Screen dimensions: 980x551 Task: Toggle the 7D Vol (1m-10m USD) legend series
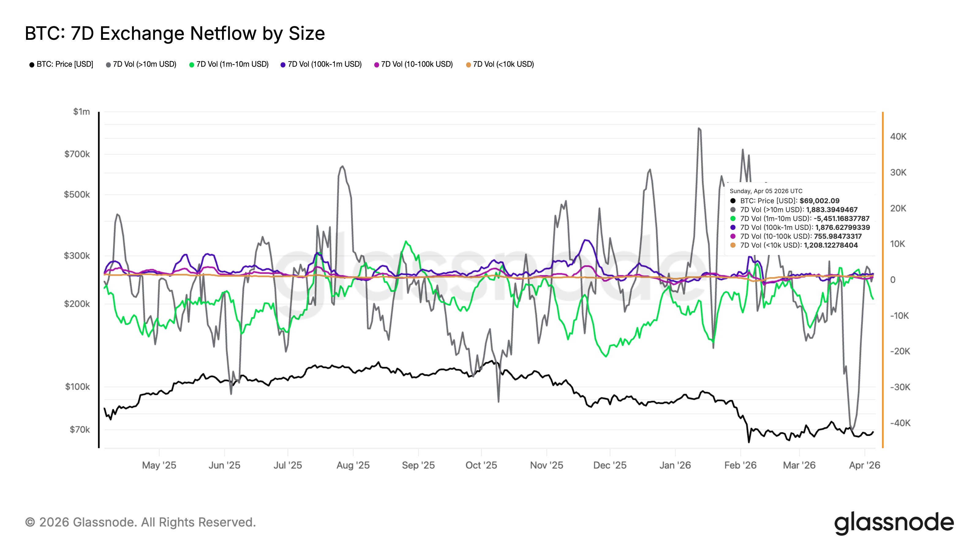click(x=232, y=64)
